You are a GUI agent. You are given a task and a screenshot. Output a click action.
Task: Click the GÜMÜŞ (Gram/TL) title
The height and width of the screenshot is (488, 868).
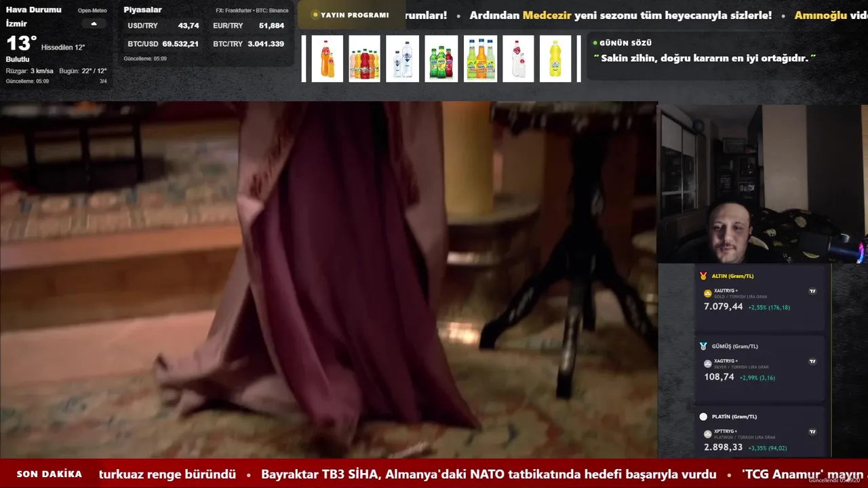734,346
